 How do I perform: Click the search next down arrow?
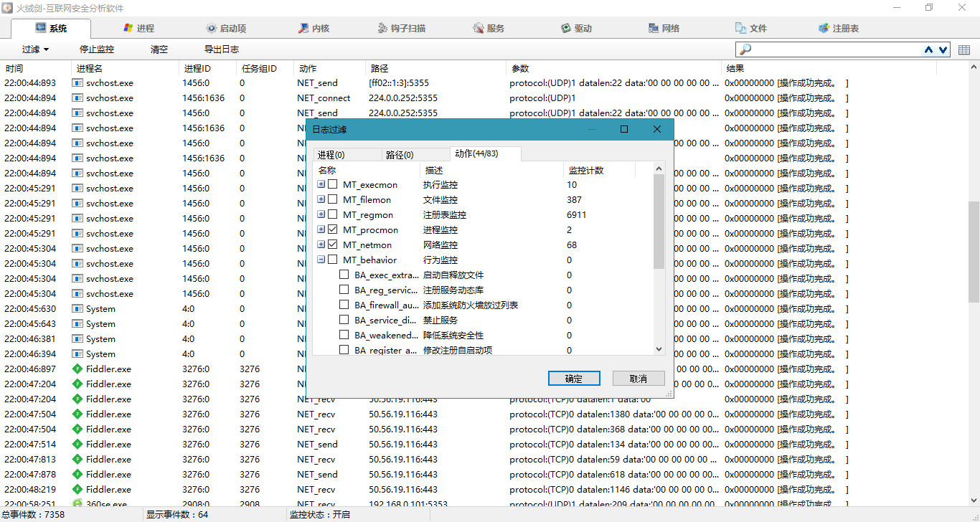click(x=943, y=49)
